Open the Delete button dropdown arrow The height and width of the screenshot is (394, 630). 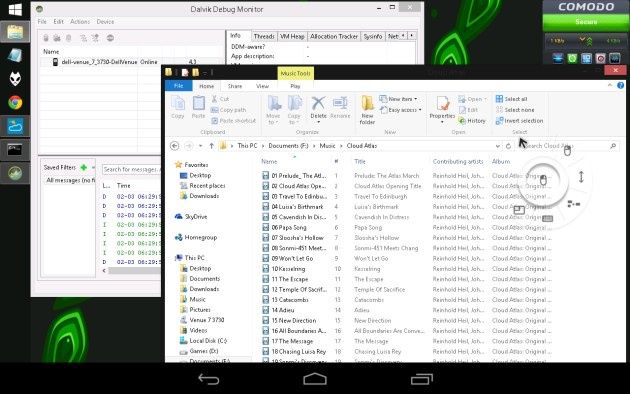318,122
